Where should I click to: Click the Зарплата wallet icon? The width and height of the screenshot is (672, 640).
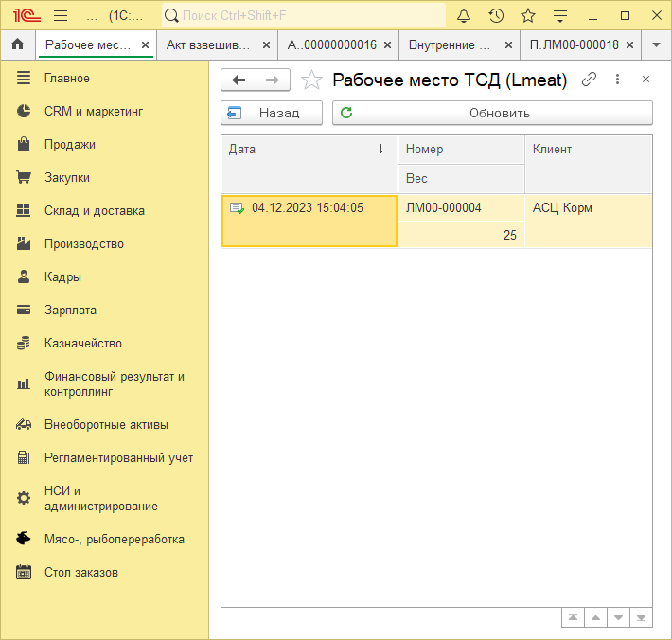pyautogui.click(x=24, y=310)
